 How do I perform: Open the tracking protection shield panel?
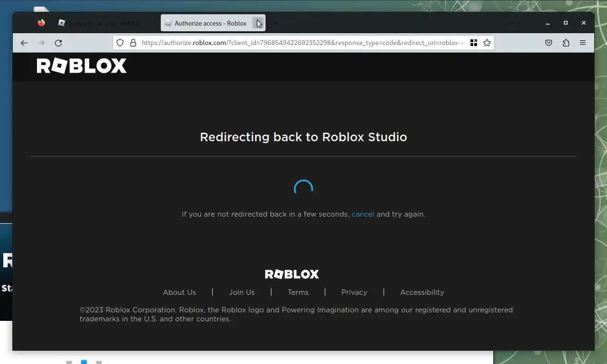coord(120,43)
